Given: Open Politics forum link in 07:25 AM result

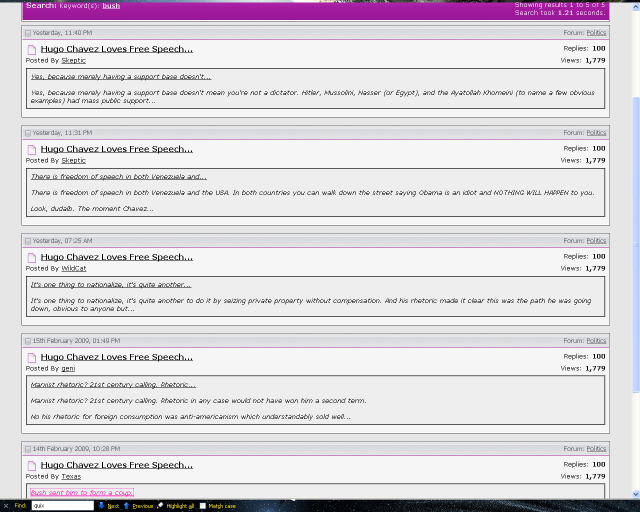Looking at the screenshot, I should (596, 240).
